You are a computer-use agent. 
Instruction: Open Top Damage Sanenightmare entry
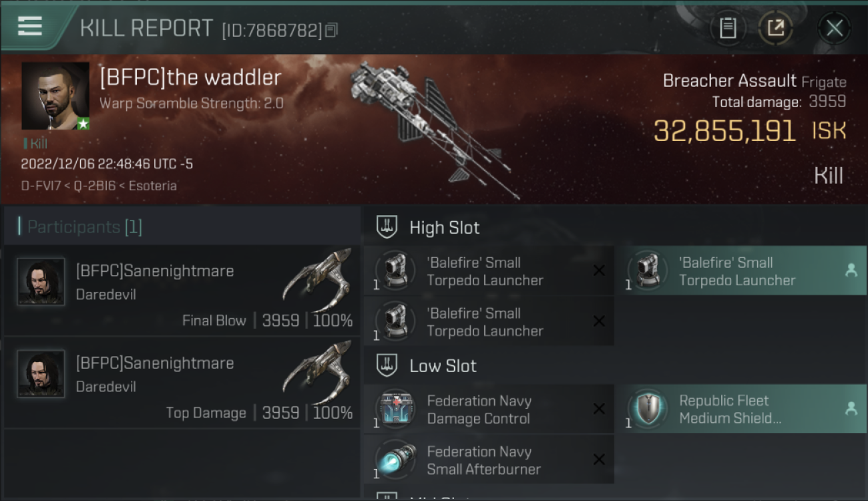182,383
